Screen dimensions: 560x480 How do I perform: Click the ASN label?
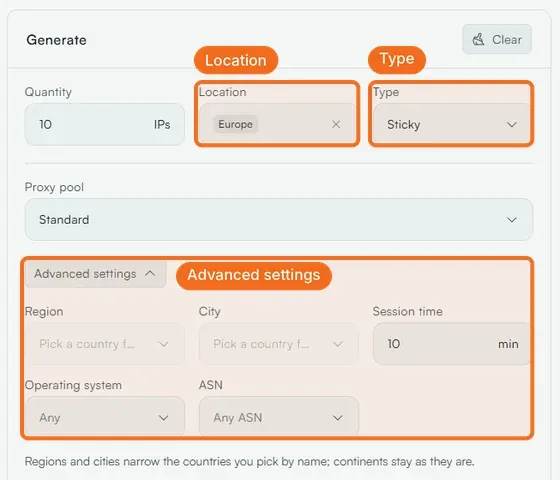coord(211,385)
